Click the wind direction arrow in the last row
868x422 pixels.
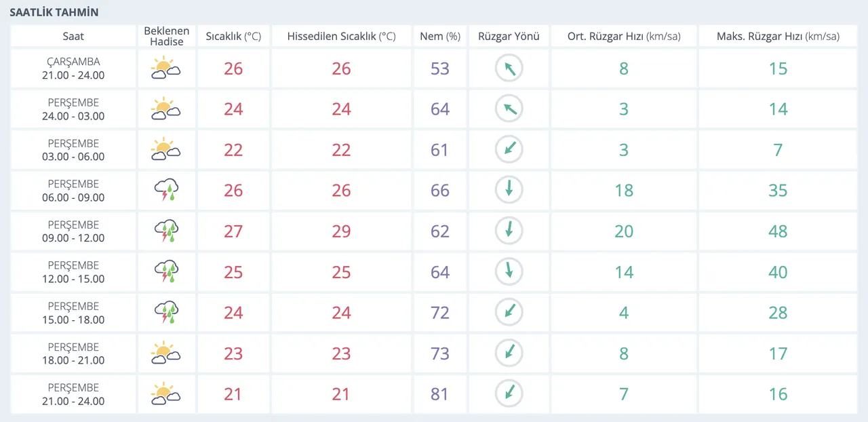(x=509, y=394)
